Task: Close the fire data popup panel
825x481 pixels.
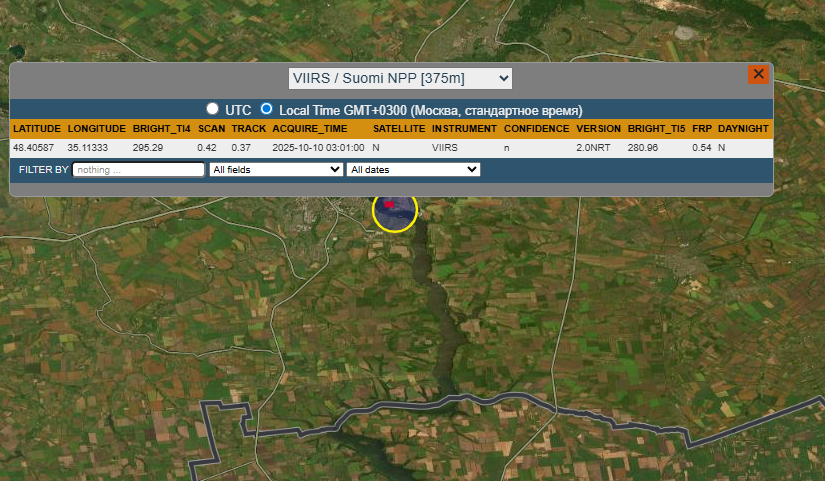Action: 758,74
